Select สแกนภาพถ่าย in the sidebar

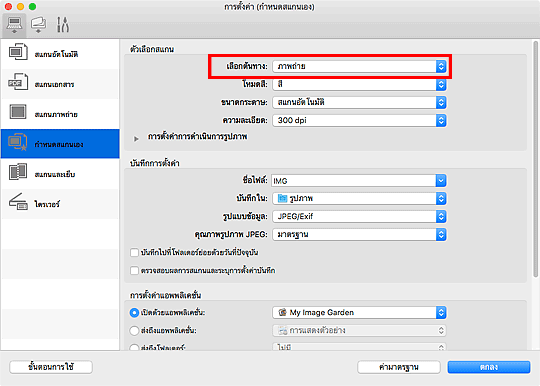[x=60, y=114]
